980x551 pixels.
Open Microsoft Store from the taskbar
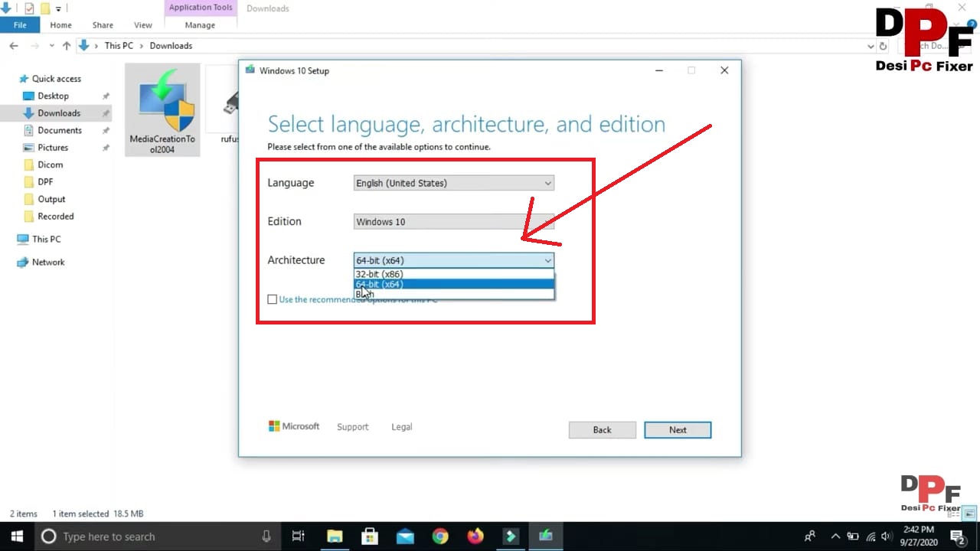click(x=370, y=536)
